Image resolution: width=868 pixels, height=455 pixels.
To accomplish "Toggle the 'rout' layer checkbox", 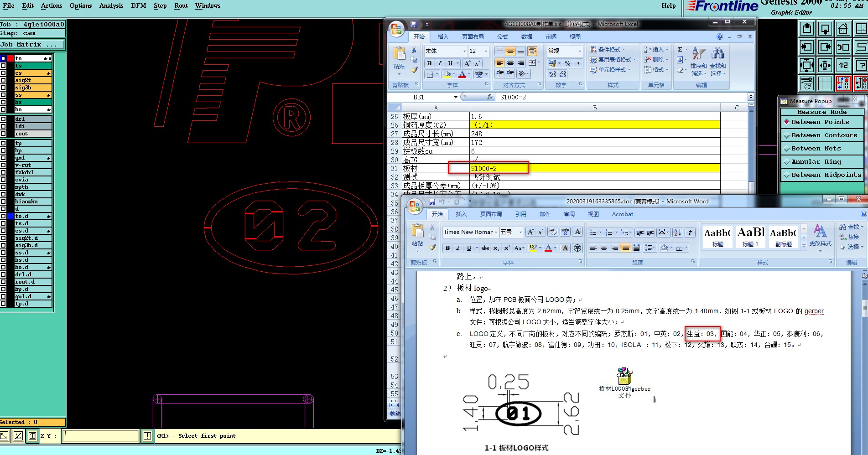I will tap(3, 134).
